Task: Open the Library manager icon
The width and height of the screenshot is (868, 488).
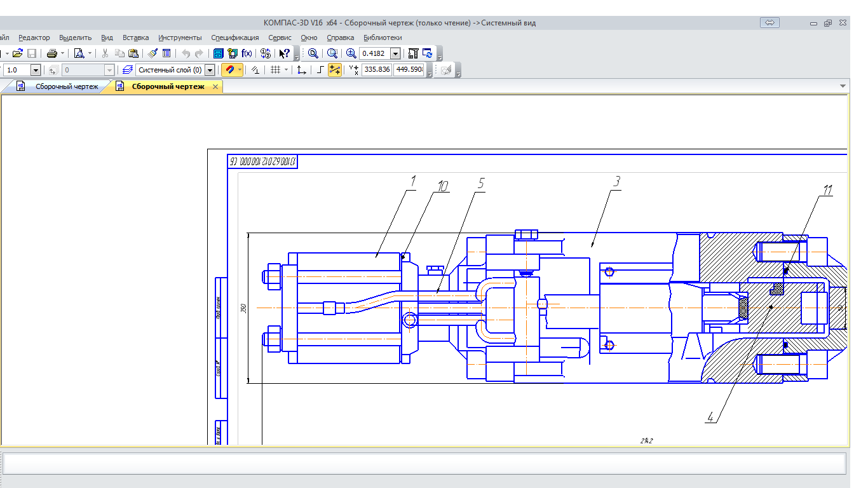Action: click(233, 53)
